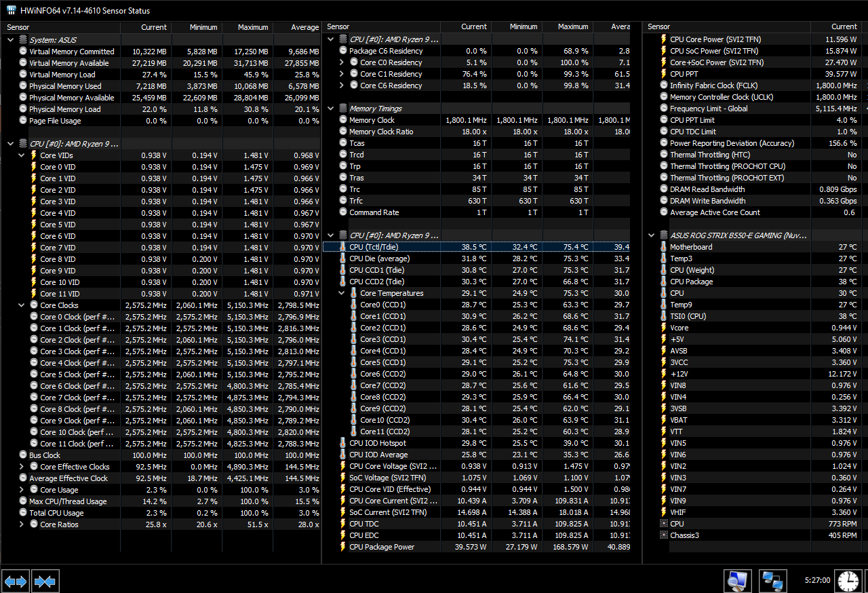Screen dimensions: 868x593
Task: Click the lightning icon beside Vcore
Action: pos(663,328)
